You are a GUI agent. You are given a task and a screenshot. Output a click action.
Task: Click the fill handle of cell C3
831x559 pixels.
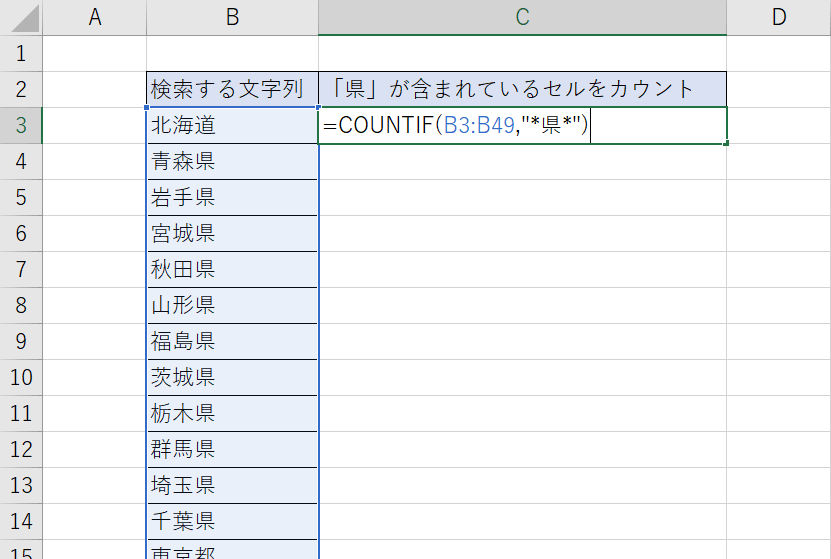(726, 143)
